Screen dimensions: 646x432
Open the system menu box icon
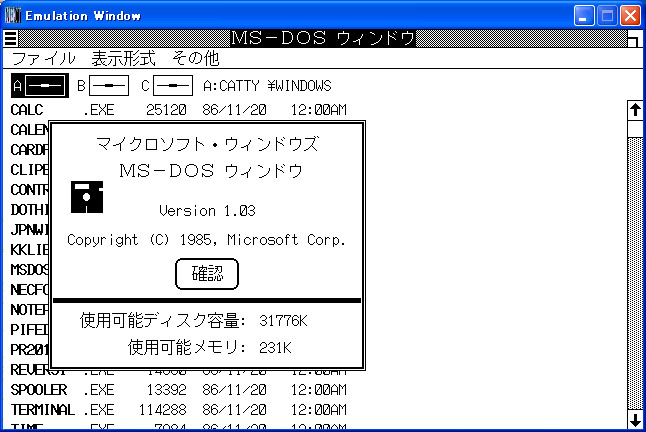pos(11,38)
